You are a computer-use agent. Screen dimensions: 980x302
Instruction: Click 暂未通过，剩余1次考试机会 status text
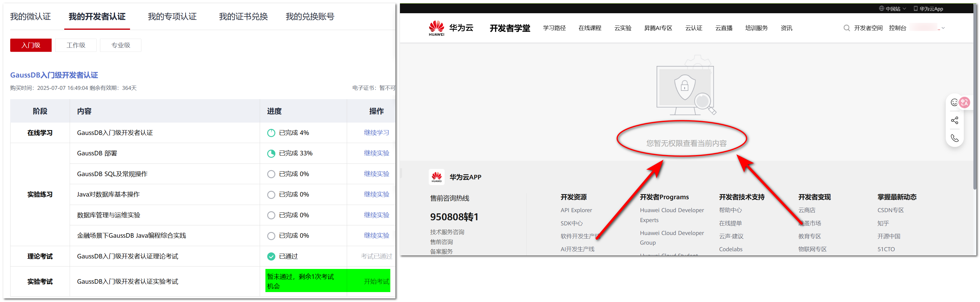[300, 281]
